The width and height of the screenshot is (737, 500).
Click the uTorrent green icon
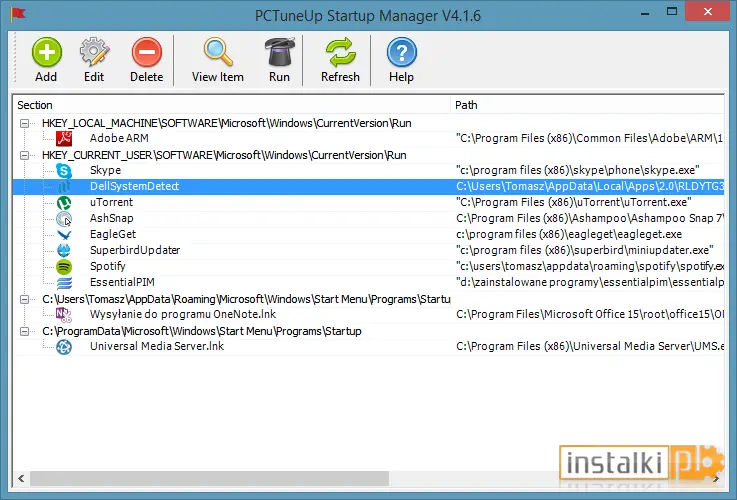(64, 202)
